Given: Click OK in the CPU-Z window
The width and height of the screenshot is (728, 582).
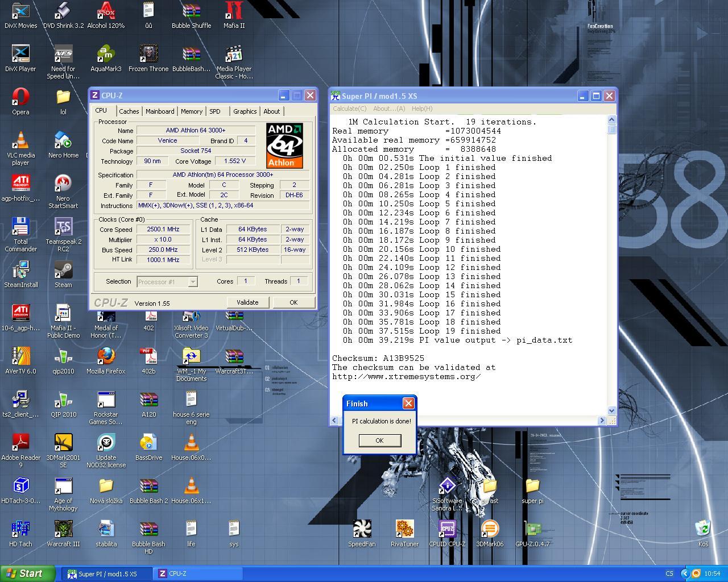Looking at the screenshot, I should click(x=293, y=302).
